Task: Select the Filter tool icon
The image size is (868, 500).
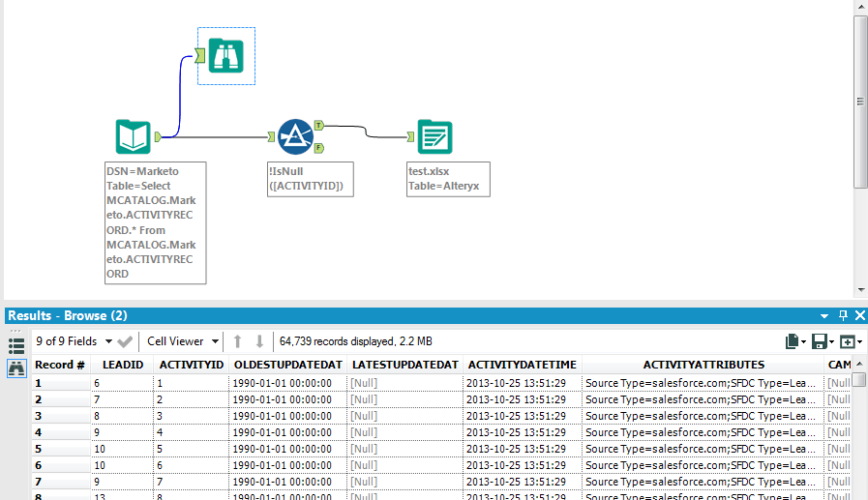Action: coord(294,138)
